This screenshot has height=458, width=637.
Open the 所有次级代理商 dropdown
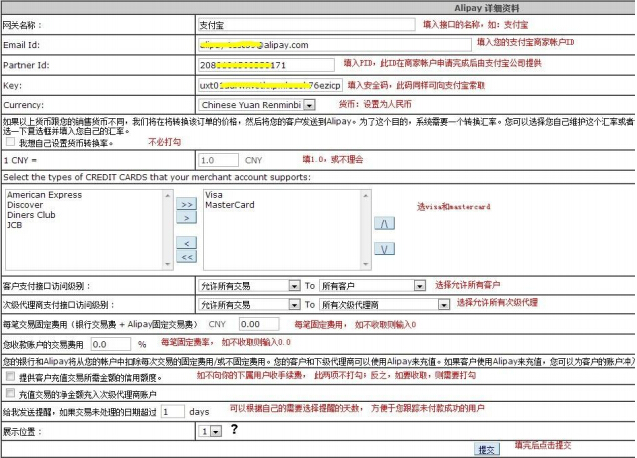(385, 304)
